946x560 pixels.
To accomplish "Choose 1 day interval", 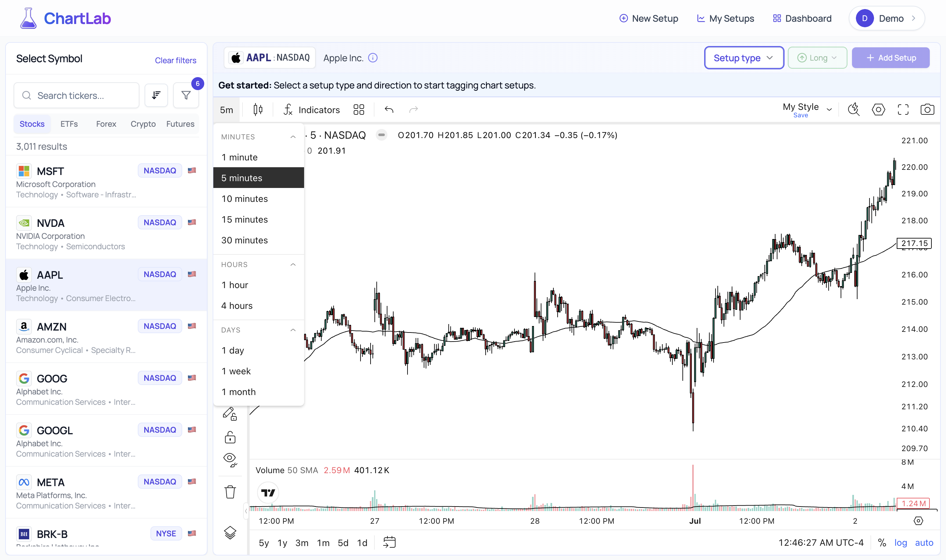I will [259, 350].
